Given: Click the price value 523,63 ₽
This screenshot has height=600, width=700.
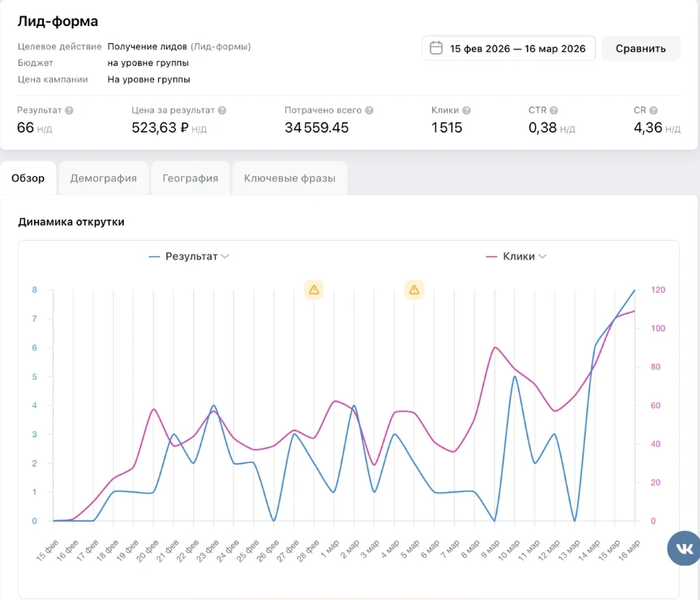Looking at the screenshot, I should [x=160, y=127].
